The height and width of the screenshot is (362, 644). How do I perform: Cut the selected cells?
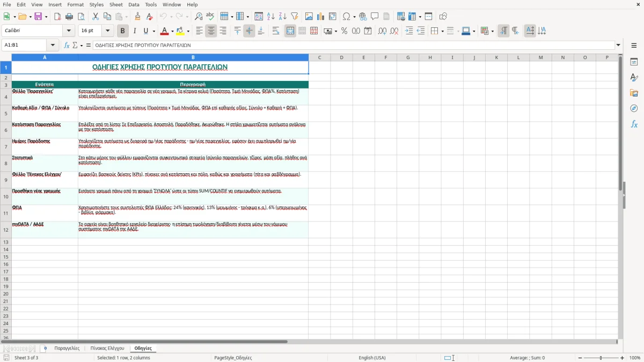(95, 17)
